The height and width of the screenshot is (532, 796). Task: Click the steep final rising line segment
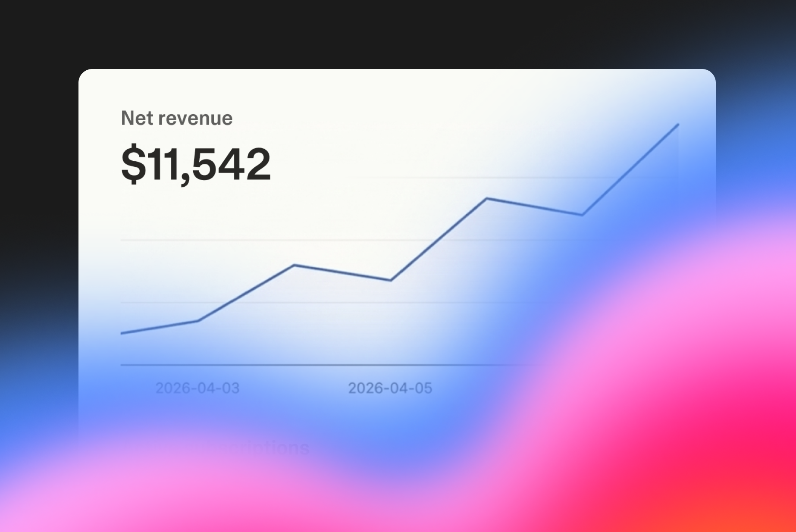pos(630,170)
